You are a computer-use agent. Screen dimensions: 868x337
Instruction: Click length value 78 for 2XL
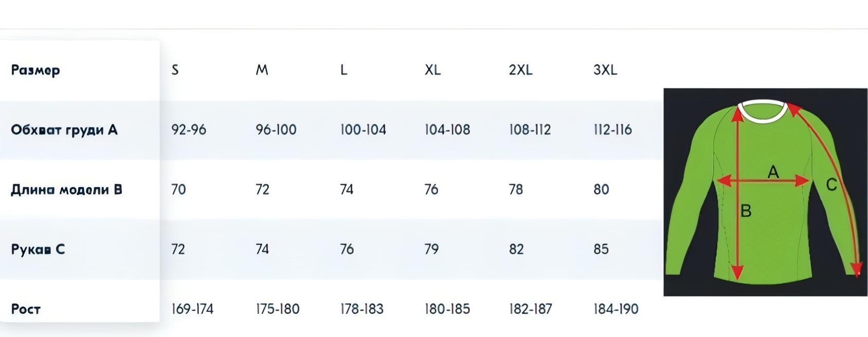pos(516,190)
